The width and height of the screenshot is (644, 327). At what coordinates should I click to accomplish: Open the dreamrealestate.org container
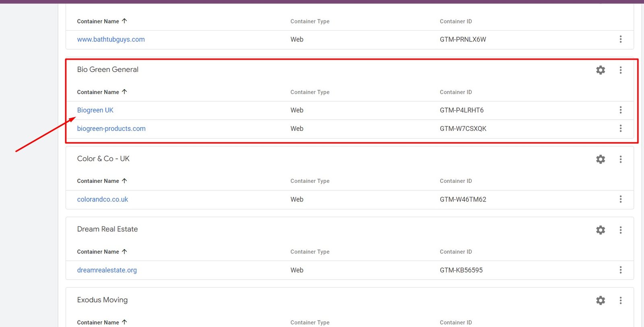(107, 270)
